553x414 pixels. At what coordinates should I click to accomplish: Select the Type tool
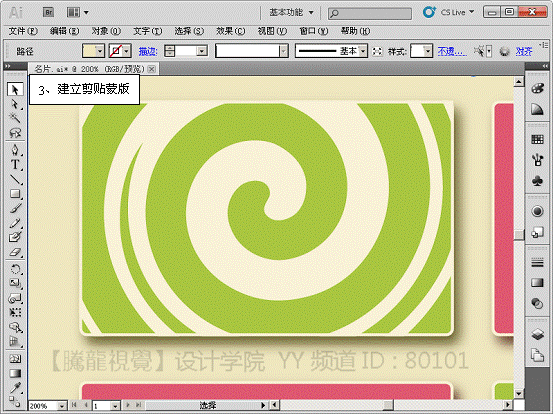pyautogui.click(x=15, y=164)
